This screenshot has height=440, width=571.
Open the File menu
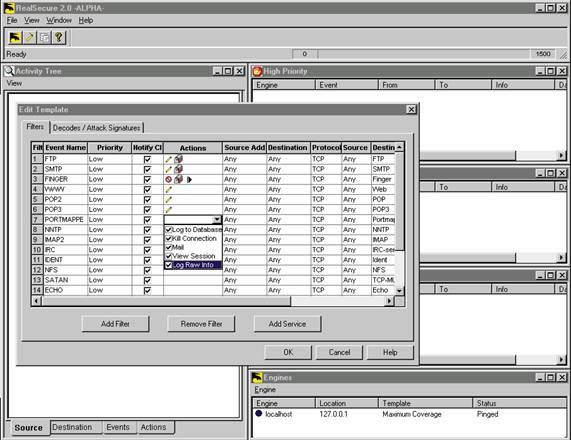click(12, 20)
